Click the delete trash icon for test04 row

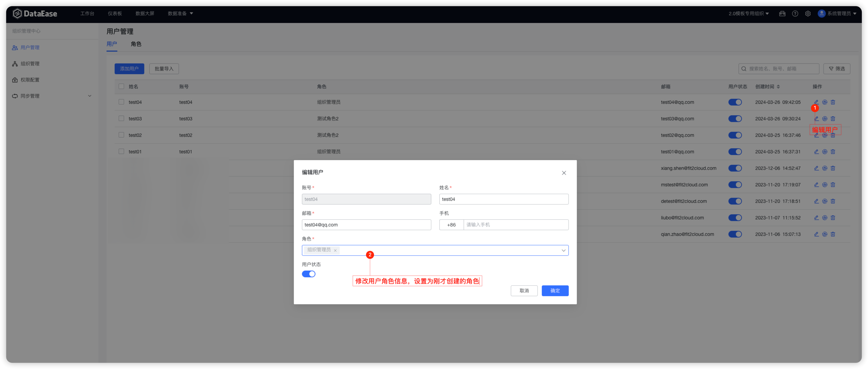tap(833, 102)
